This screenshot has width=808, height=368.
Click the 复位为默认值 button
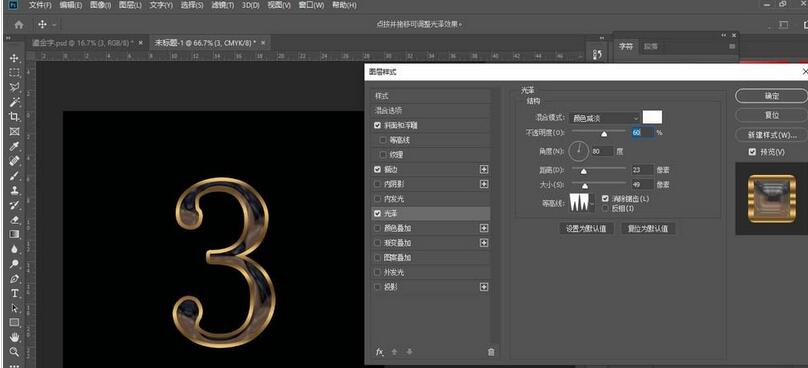(648, 228)
